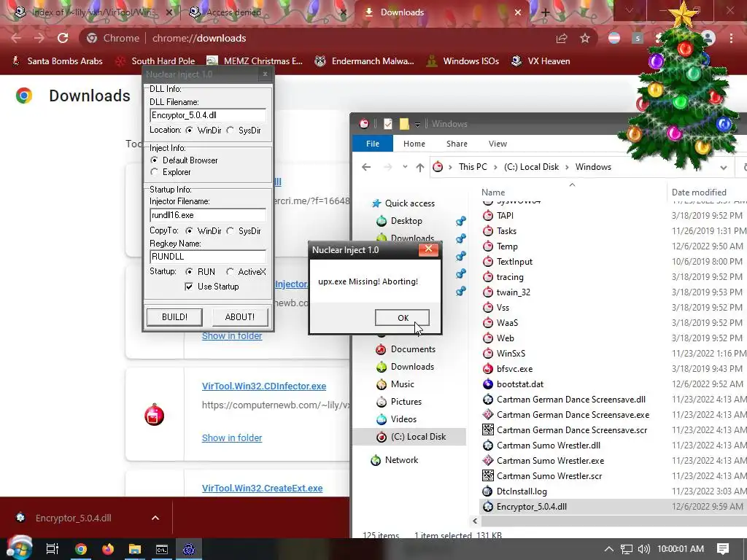Open the Santa Bombs Arabs bookmark

(57, 61)
